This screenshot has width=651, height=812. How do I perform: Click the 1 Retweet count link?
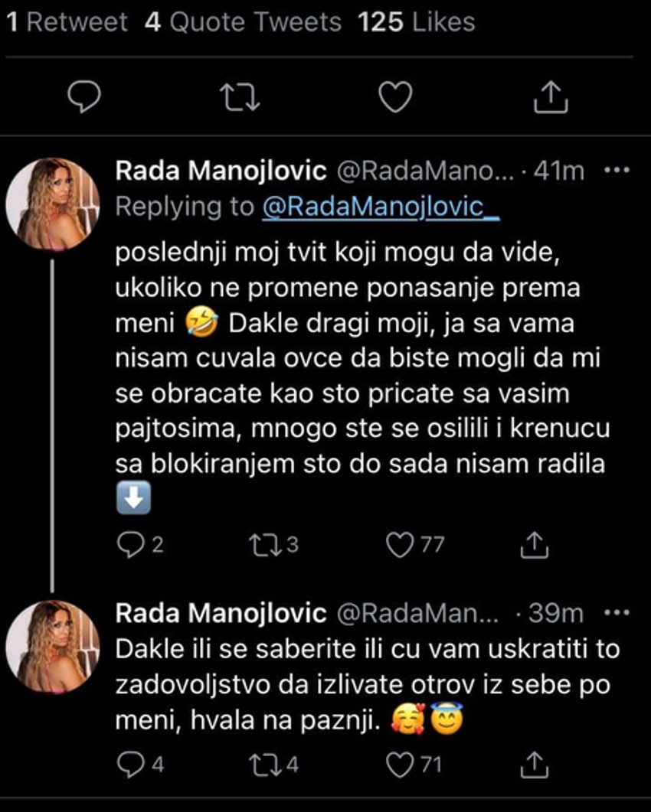click(x=63, y=21)
